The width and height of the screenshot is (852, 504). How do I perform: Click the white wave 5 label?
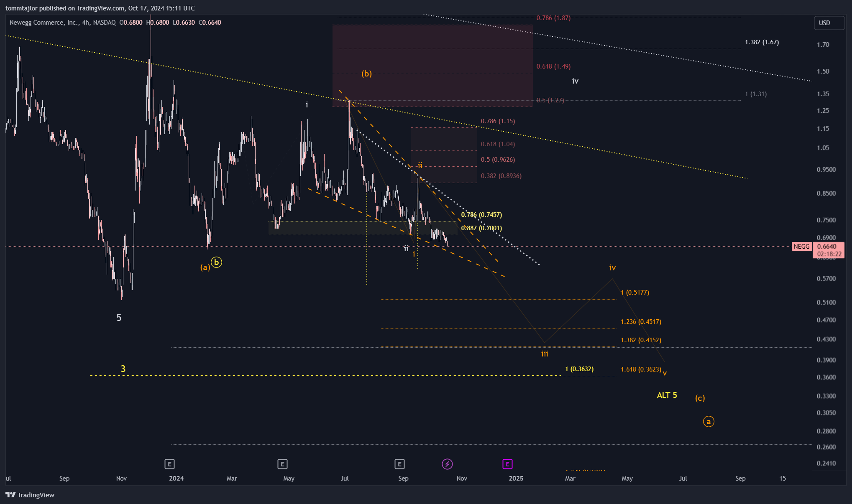(x=119, y=318)
